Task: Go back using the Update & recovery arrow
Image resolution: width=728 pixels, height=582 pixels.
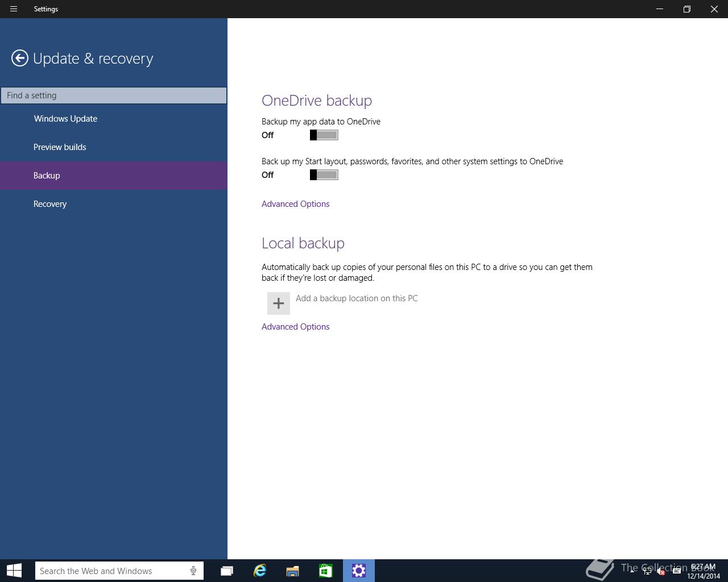Action: (x=20, y=58)
